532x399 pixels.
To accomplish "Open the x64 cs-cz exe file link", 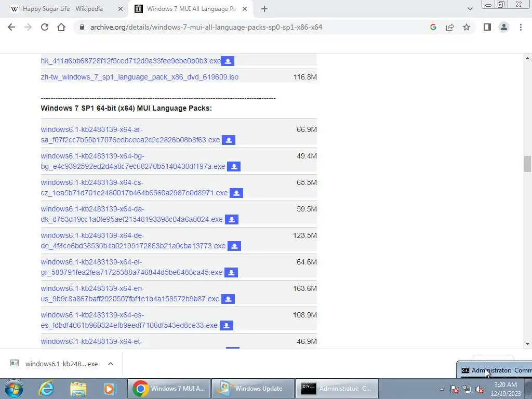I will point(134,188).
